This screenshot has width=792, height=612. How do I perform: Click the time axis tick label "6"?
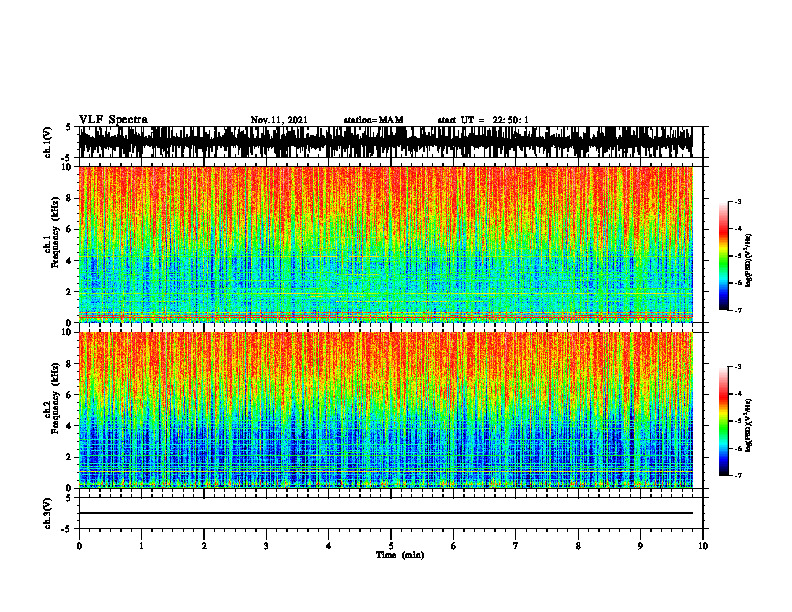click(453, 546)
